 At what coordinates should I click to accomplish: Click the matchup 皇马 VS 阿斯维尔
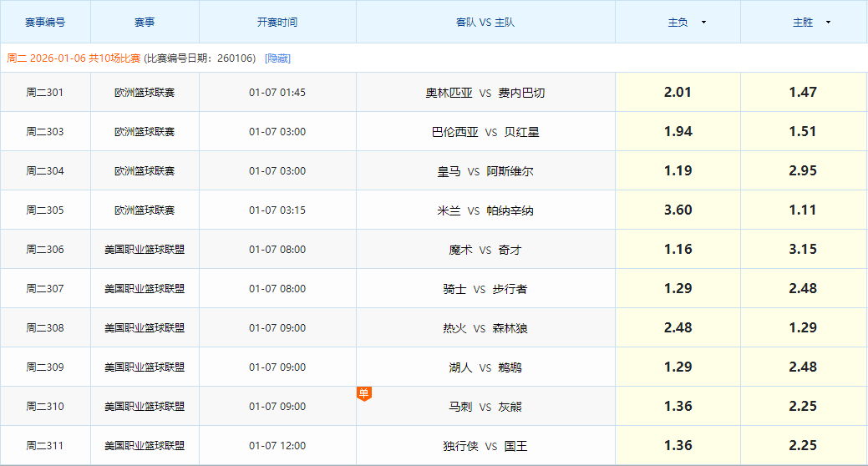tap(485, 171)
